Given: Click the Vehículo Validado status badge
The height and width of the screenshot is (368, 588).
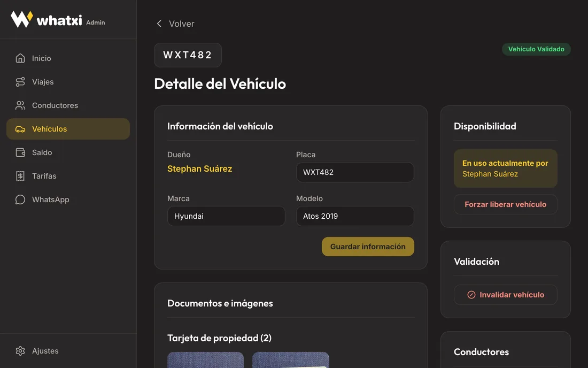Looking at the screenshot, I should [x=536, y=49].
